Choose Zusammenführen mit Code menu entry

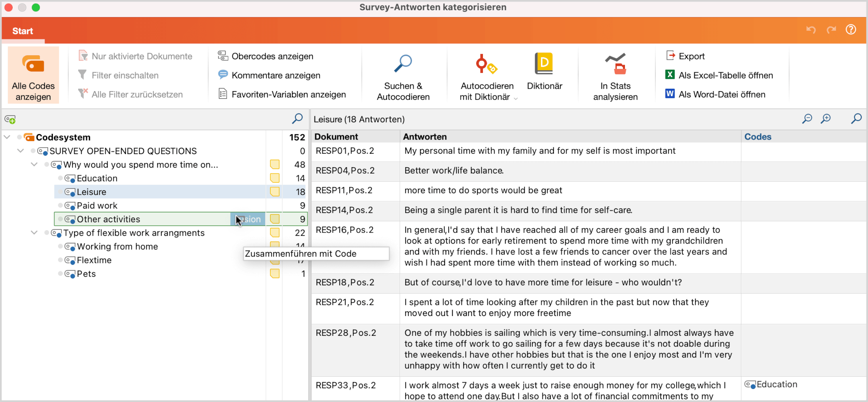(x=316, y=254)
